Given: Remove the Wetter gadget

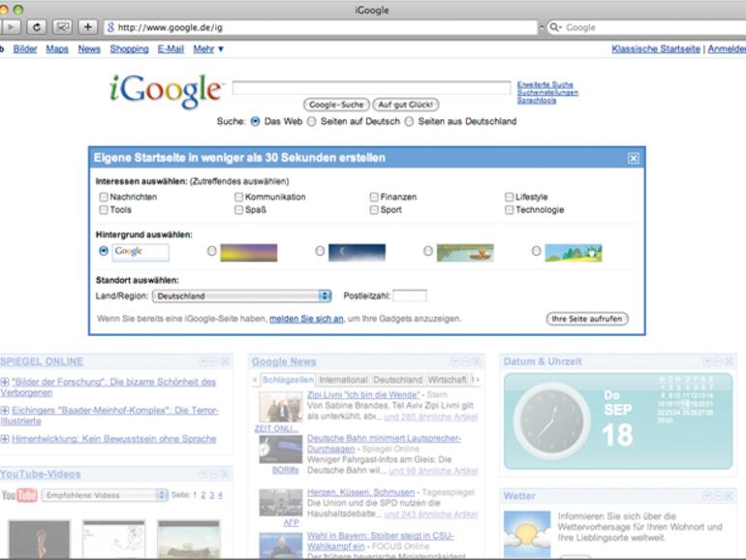Looking at the screenshot, I should pos(729,497).
